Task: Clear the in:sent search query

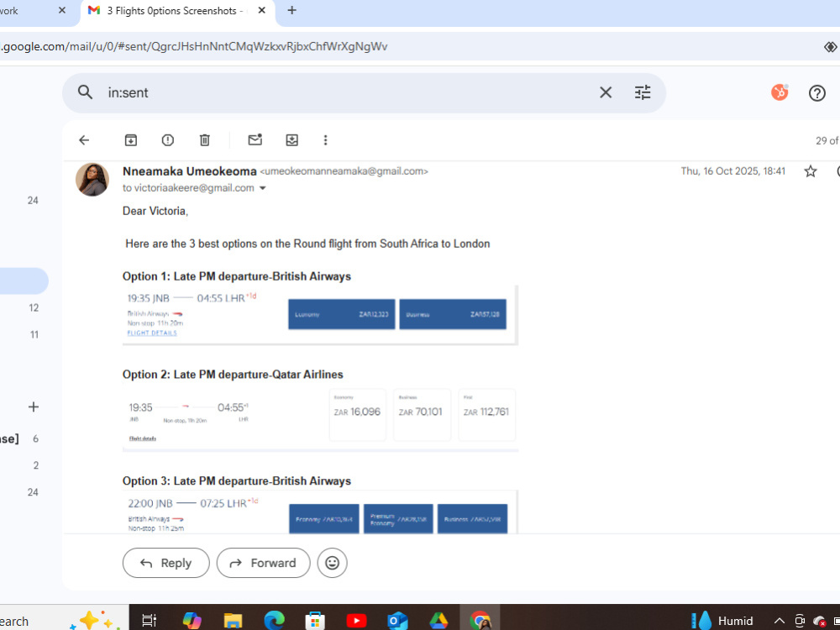Action: pyautogui.click(x=606, y=92)
